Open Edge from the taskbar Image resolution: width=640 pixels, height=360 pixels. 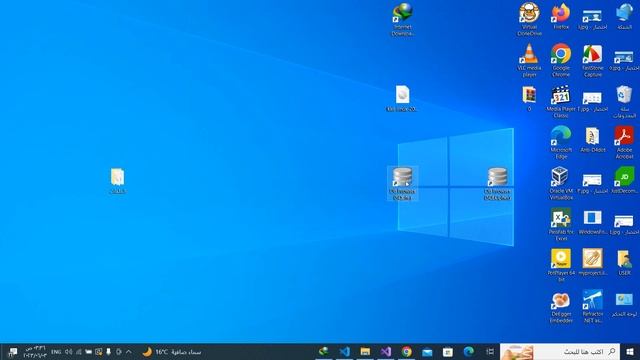coord(469,351)
